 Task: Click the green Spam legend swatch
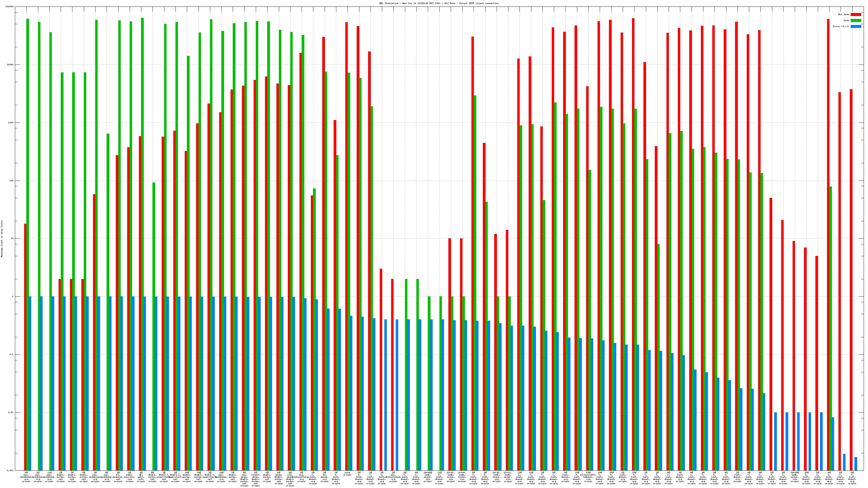pyautogui.click(x=856, y=21)
